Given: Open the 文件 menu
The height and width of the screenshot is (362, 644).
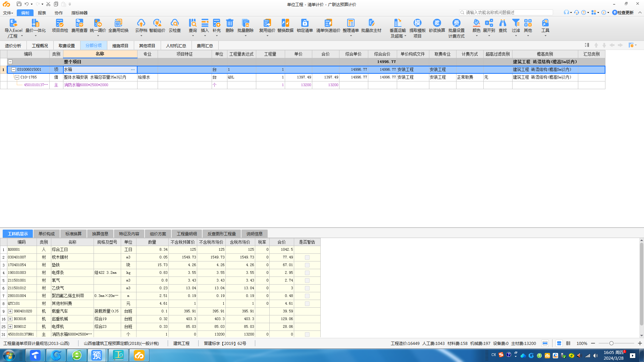Looking at the screenshot, I should pyautogui.click(x=8, y=13).
